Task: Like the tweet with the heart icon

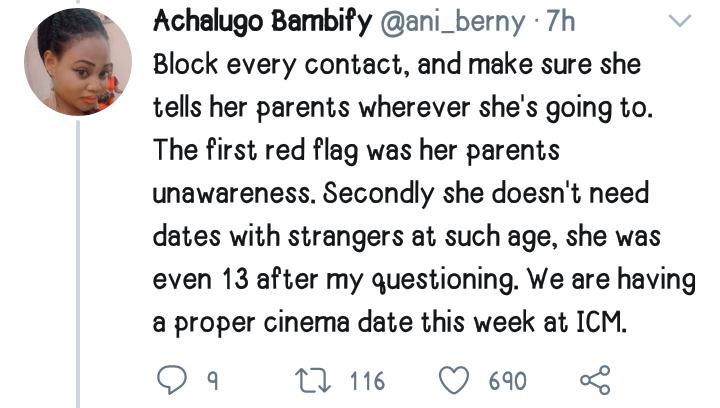Action: pyautogui.click(x=455, y=380)
